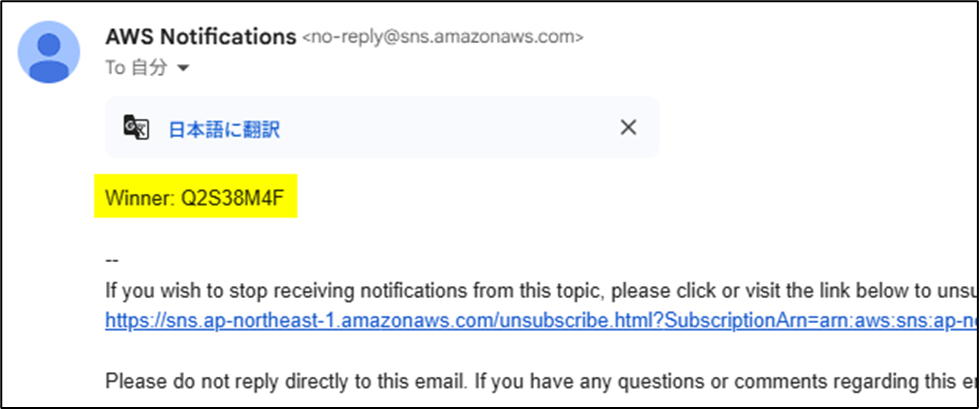Click the 日本語に翻訳 translate link
Image resolution: width=979 pixels, height=409 pixels.
(x=224, y=128)
